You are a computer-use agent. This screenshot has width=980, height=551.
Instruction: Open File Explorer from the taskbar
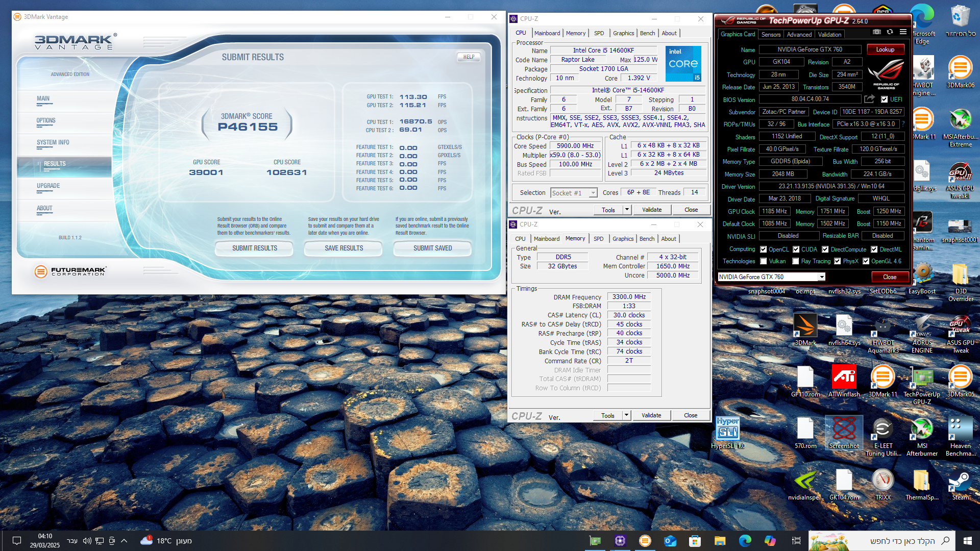(x=720, y=541)
